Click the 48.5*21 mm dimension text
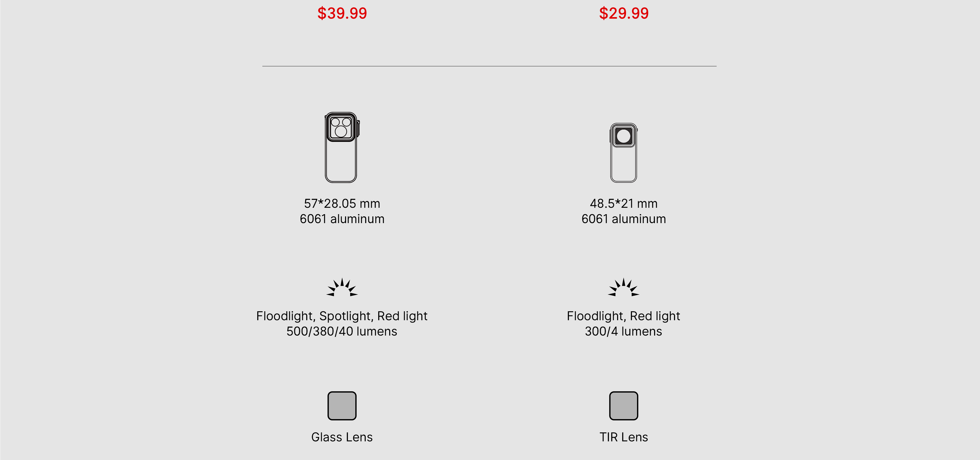Image resolution: width=980 pixels, height=460 pixels. point(623,204)
